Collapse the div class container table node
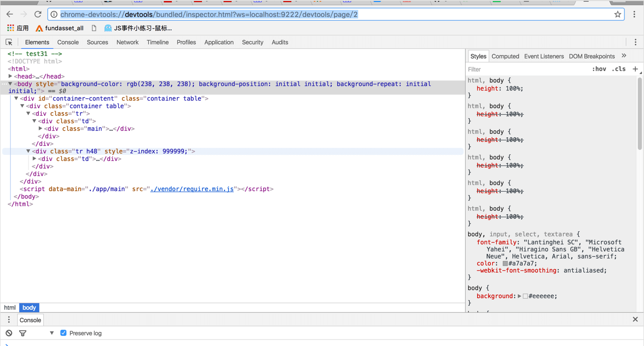The width and height of the screenshot is (644, 346). pyautogui.click(x=22, y=106)
